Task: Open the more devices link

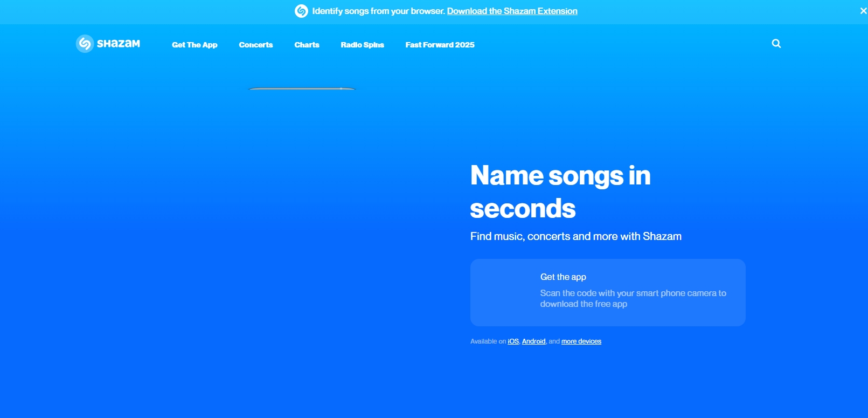Action: click(x=581, y=341)
